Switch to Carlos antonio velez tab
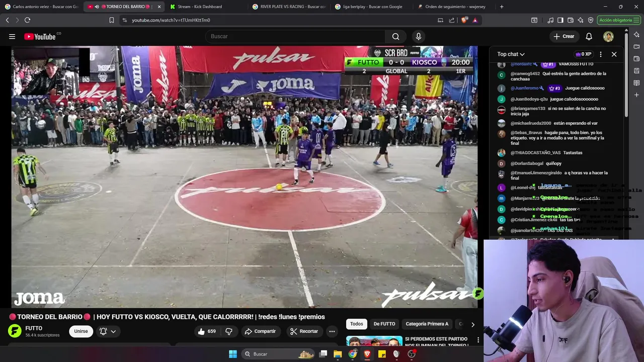The image size is (644, 362). (42, 7)
